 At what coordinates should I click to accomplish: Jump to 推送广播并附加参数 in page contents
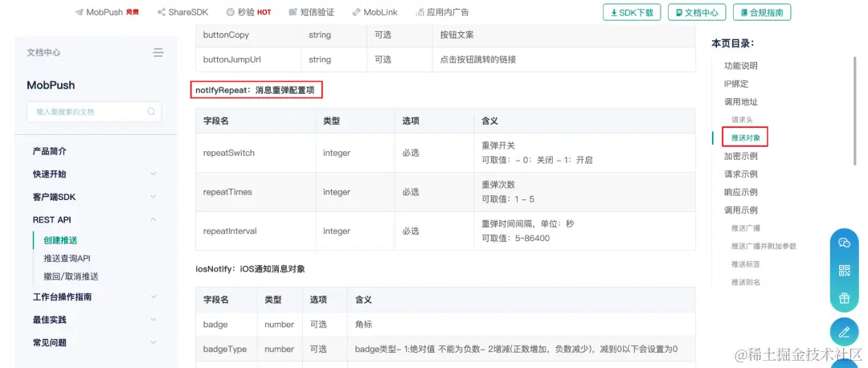[764, 246]
